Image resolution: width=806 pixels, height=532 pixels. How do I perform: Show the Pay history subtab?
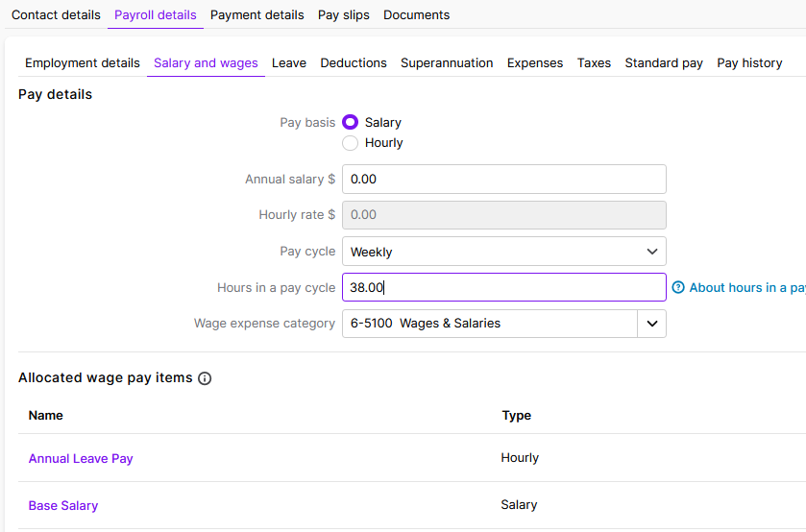click(x=749, y=63)
